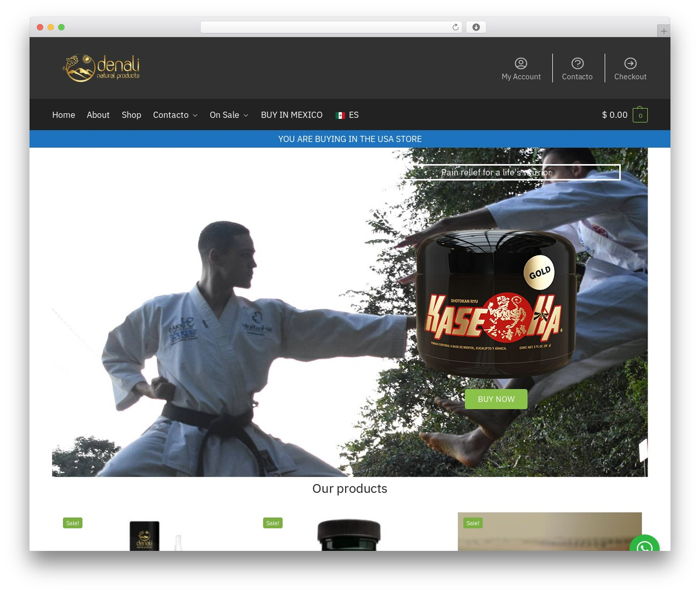Click the green BUY NOW button
700x593 pixels.
(496, 399)
